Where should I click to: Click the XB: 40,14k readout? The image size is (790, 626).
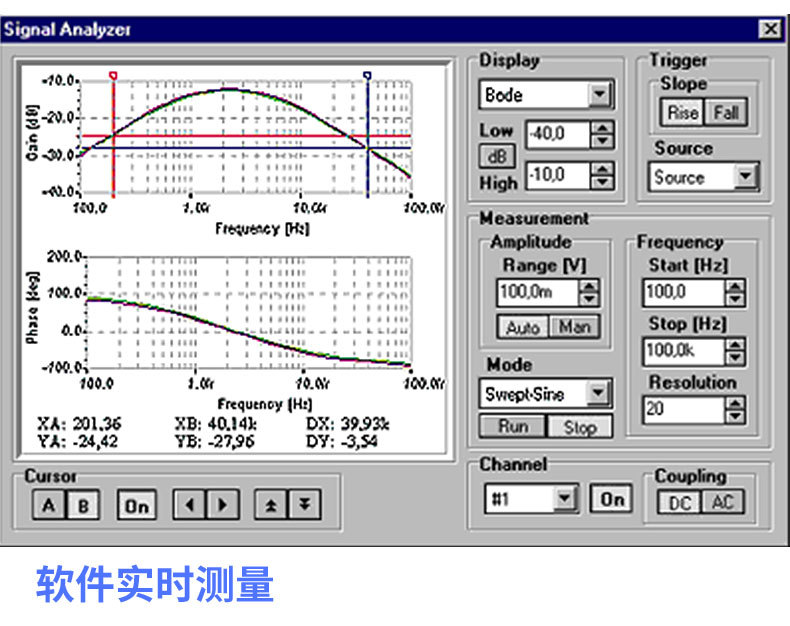coord(216,423)
